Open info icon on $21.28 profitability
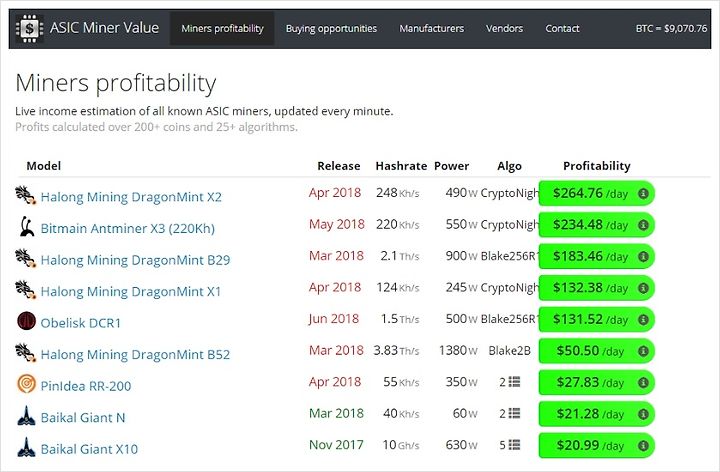 [643, 414]
